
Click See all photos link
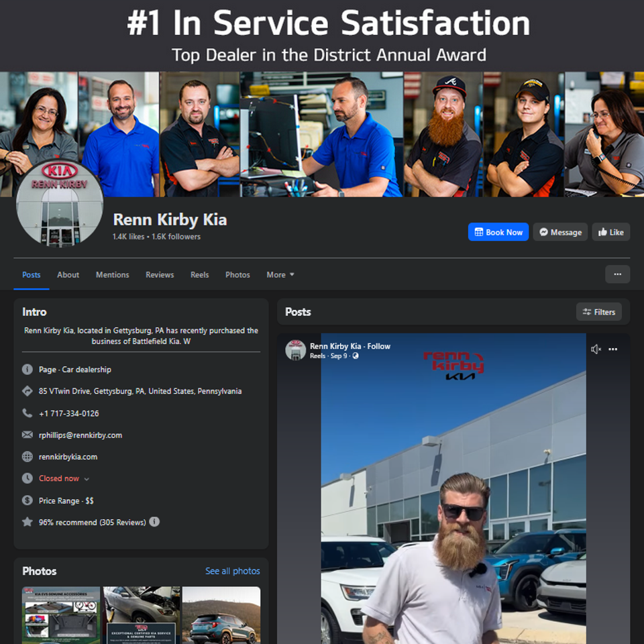tap(233, 571)
